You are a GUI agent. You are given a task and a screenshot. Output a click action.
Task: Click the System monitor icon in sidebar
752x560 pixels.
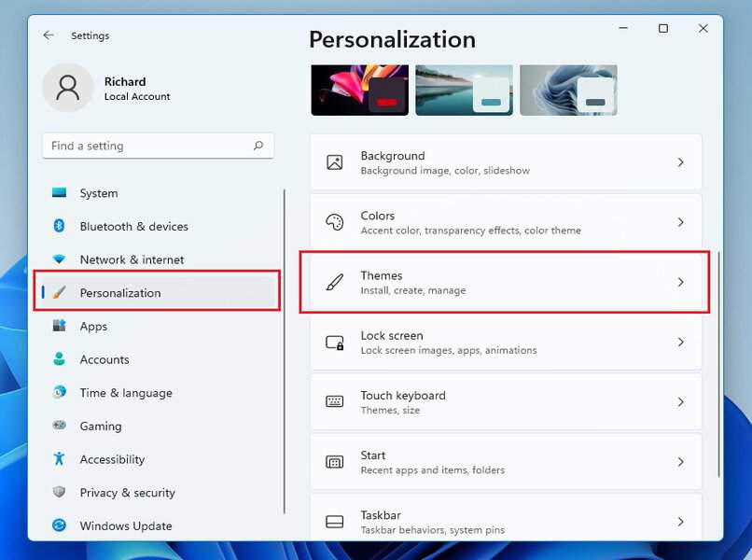coord(60,193)
